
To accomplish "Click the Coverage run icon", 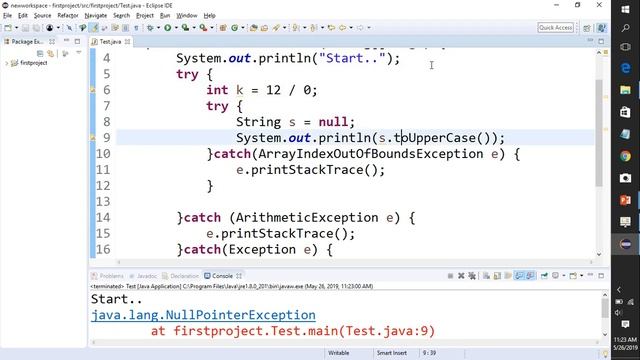I will click(x=185, y=28).
